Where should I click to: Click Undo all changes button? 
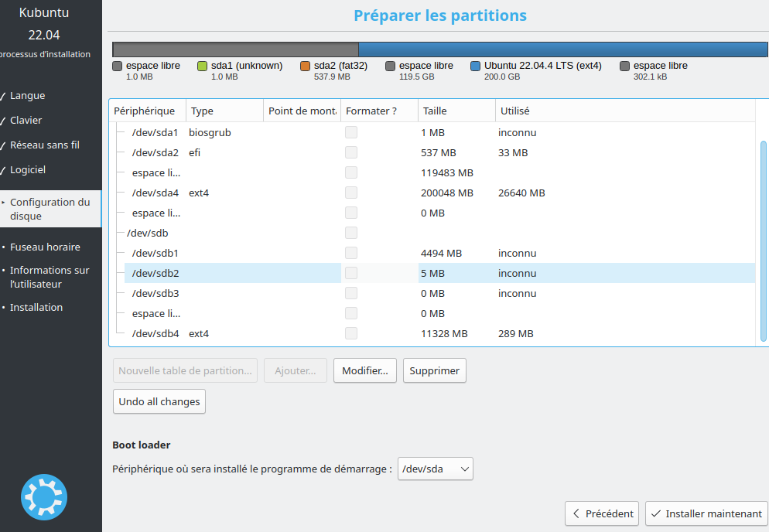159,401
